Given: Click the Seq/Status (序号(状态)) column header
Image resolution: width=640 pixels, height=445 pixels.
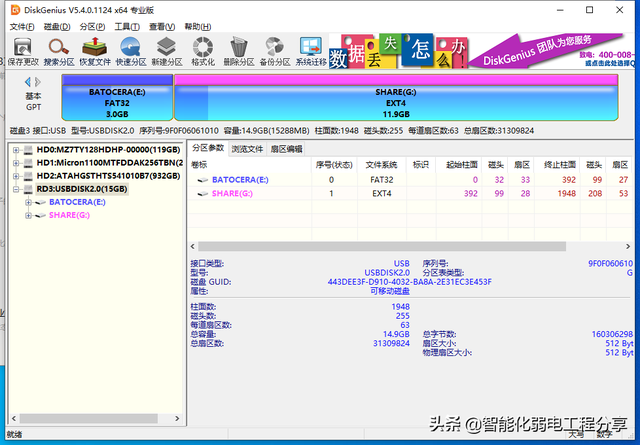Looking at the screenshot, I should [334, 165].
